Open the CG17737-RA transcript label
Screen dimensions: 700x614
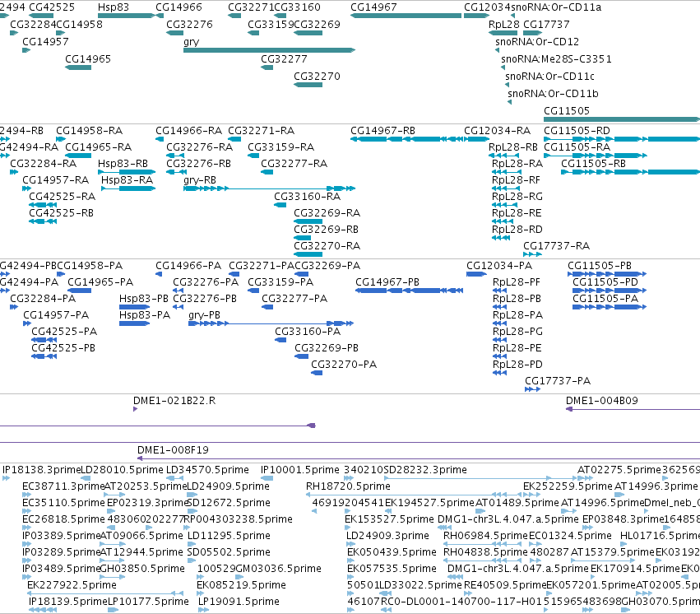(x=556, y=246)
